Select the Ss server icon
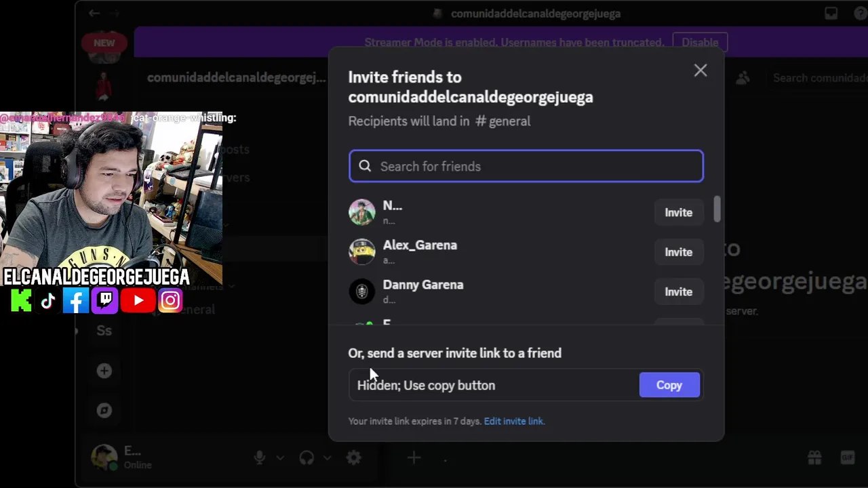Image resolution: width=868 pixels, height=488 pixels. 104,331
